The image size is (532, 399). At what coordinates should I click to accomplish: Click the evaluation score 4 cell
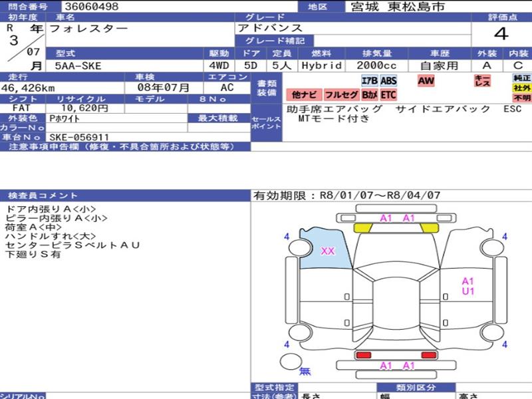coord(501,34)
